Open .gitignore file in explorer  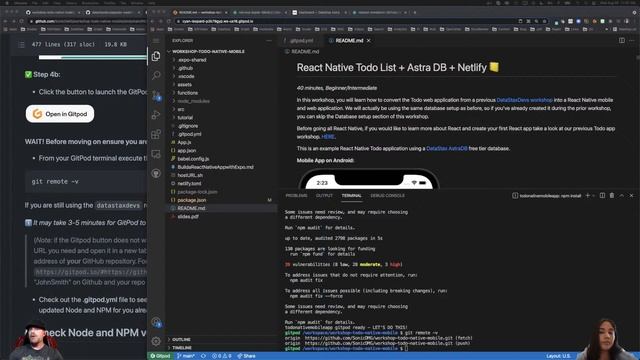click(188, 126)
